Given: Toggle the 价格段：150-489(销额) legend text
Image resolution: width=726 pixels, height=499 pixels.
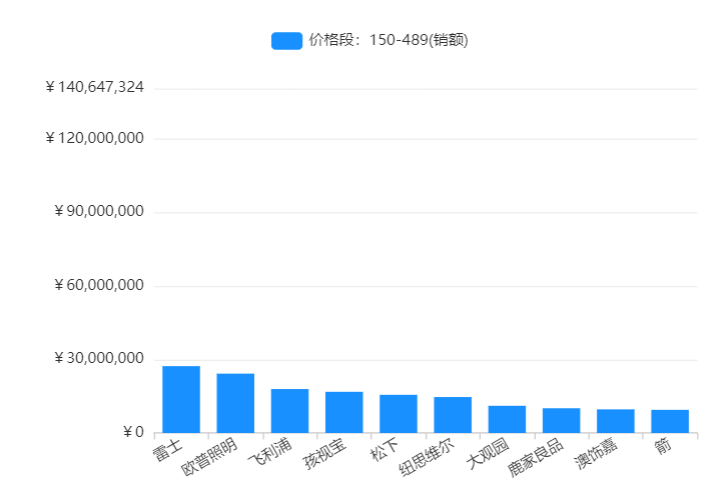Looking at the screenshot, I should pos(388,40).
